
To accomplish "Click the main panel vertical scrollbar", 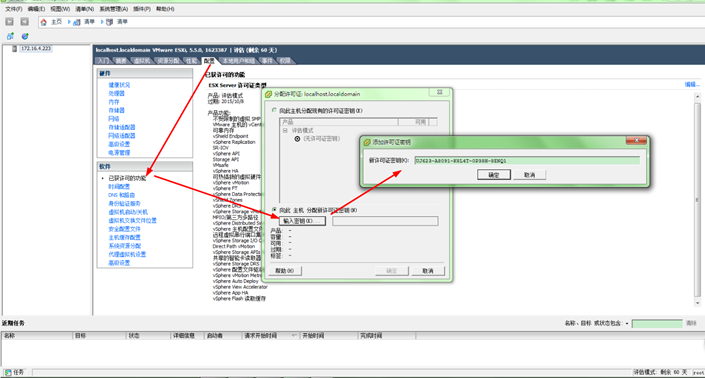I will pos(697,200).
